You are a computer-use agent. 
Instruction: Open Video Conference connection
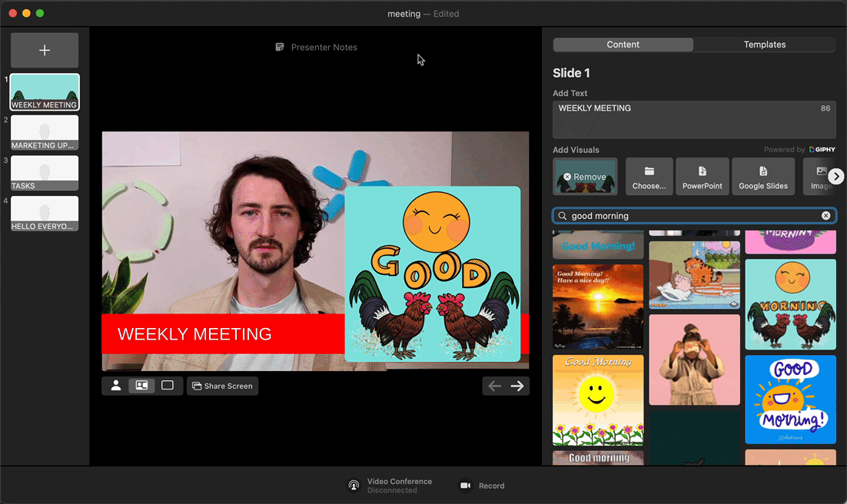coord(390,486)
